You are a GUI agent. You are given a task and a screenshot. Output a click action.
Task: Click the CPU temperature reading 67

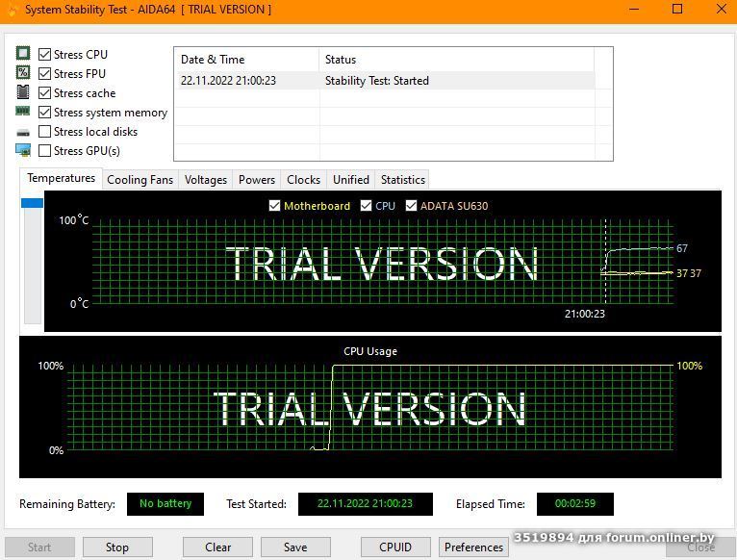(682, 248)
